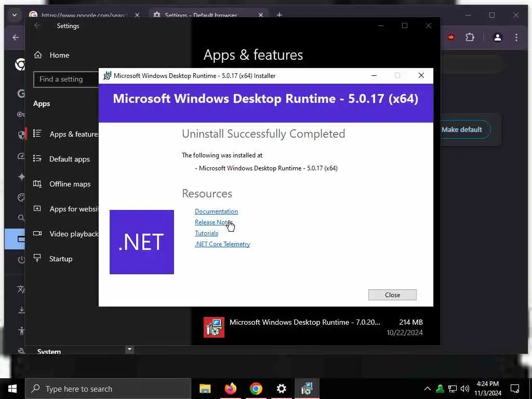
Task: Click the Offline maps icon
Action: tap(37, 183)
